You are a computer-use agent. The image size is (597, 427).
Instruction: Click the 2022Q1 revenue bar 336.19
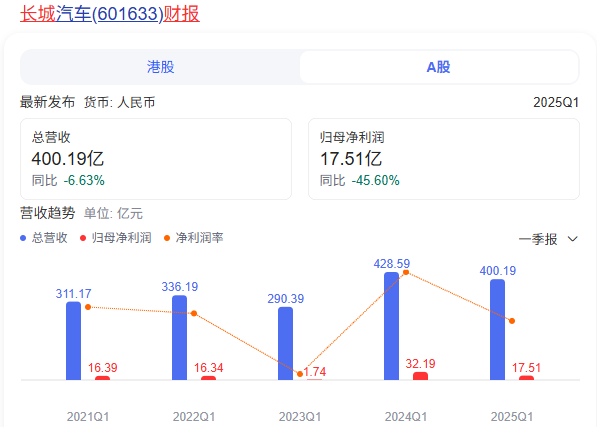point(179,338)
